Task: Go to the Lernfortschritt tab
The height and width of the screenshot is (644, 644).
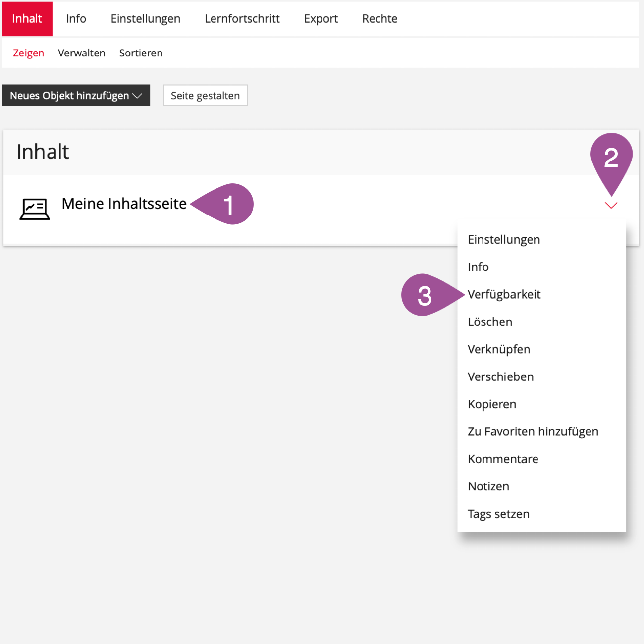Action: (x=242, y=19)
